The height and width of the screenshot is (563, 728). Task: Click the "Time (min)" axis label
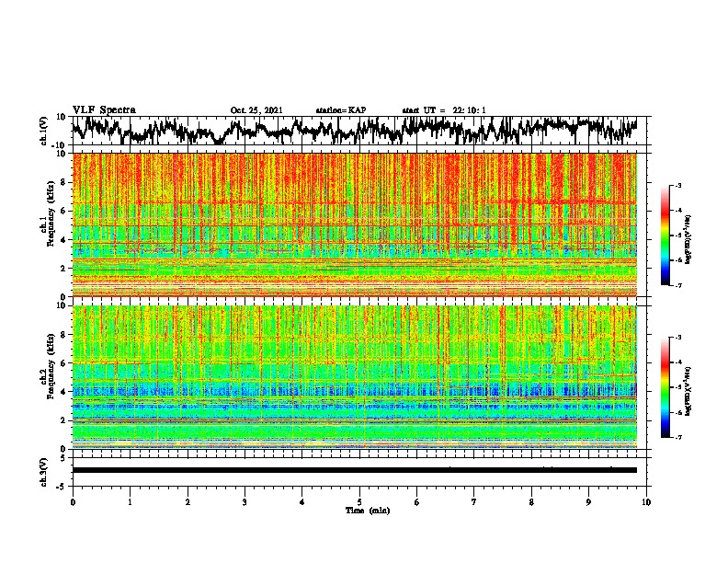click(368, 511)
